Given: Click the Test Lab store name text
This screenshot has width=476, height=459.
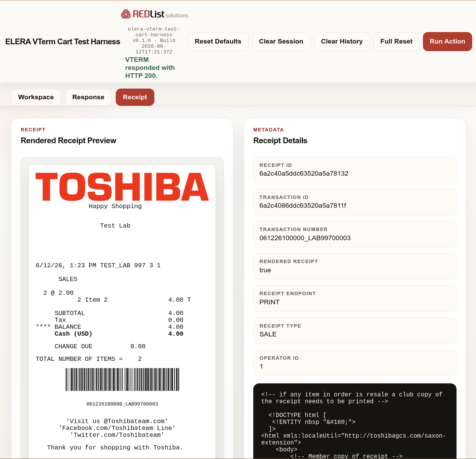Looking at the screenshot, I should (115, 226).
